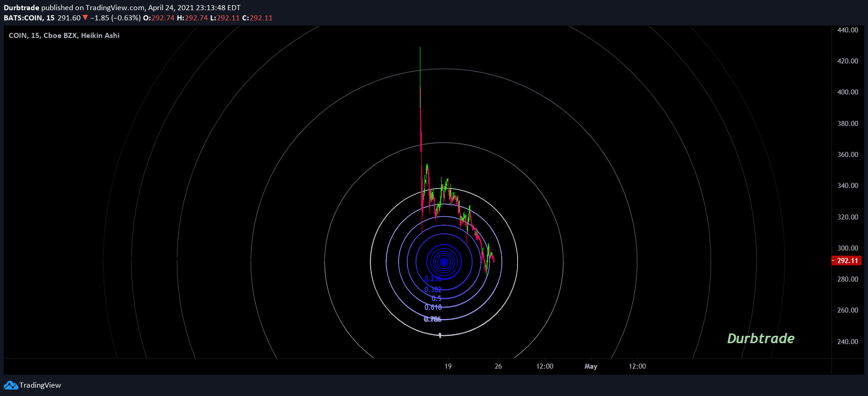Click the Fibonacci level 1 label

click(x=440, y=335)
